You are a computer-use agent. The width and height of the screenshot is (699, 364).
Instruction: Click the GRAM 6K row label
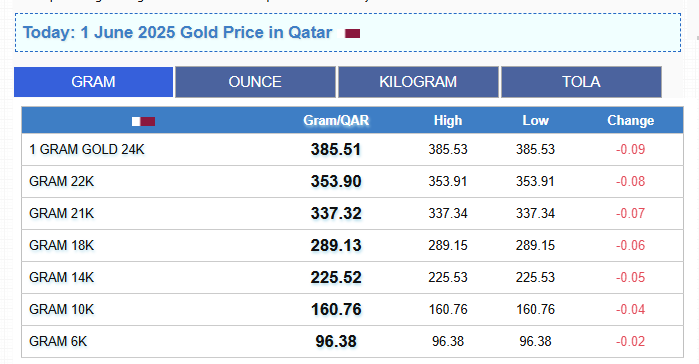(x=58, y=342)
